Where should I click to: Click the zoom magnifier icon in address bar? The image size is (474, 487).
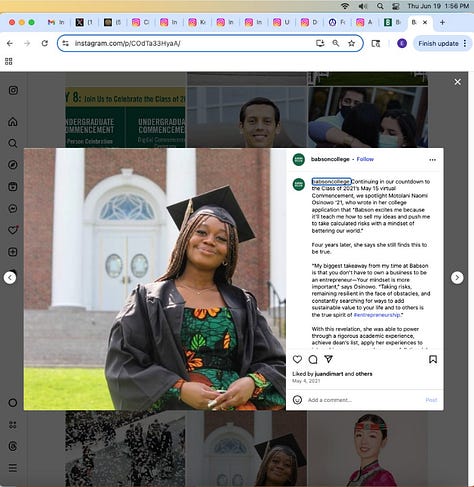coord(336,43)
